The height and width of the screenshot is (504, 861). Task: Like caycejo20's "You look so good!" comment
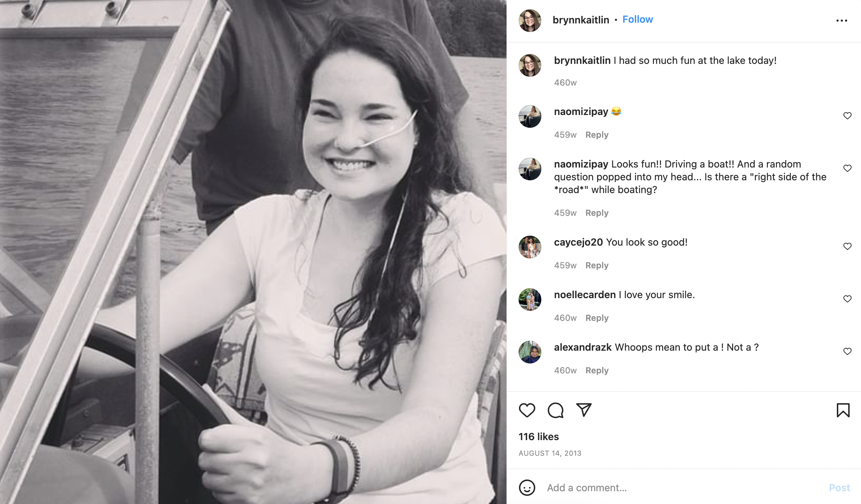coord(847,246)
